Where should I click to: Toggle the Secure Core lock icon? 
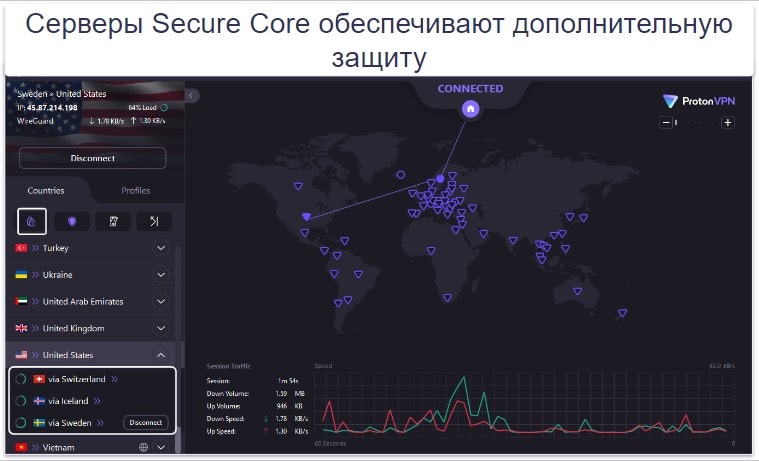[x=32, y=222]
